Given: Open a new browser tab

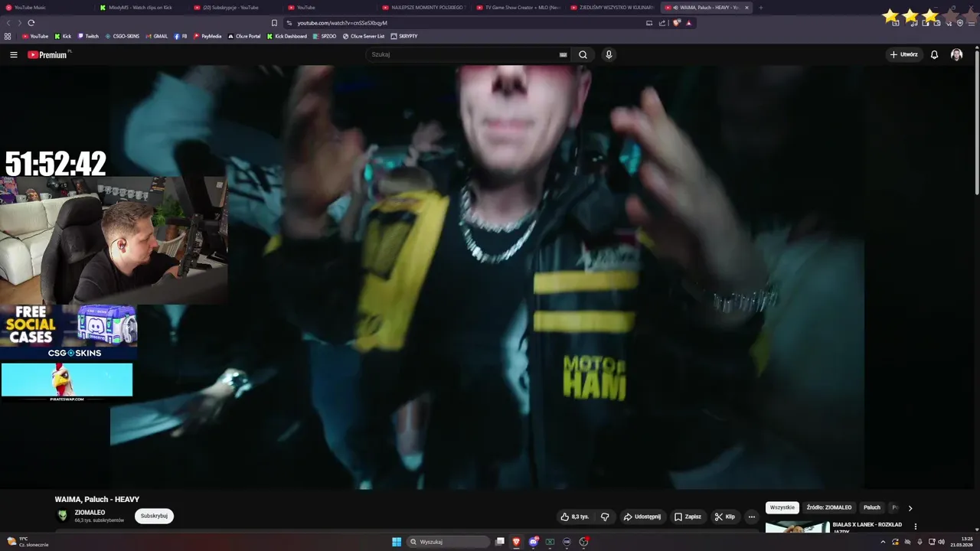Looking at the screenshot, I should pyautogui.click(x=760, y=8).
